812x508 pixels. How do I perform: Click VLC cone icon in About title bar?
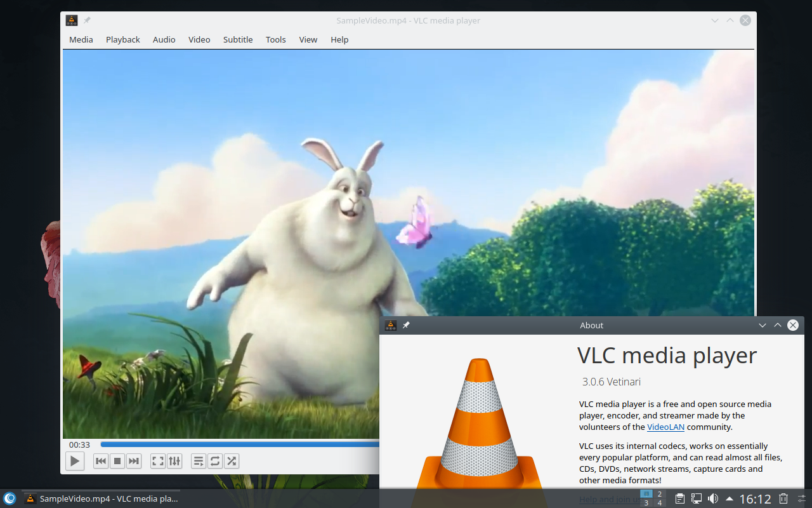391,325
